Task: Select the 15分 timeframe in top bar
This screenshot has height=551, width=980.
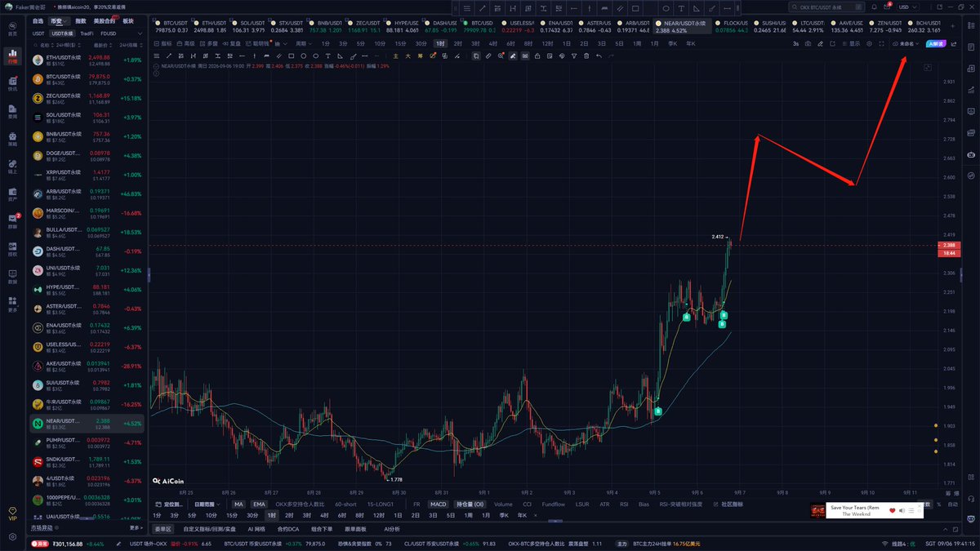Action: coord(400,43)
